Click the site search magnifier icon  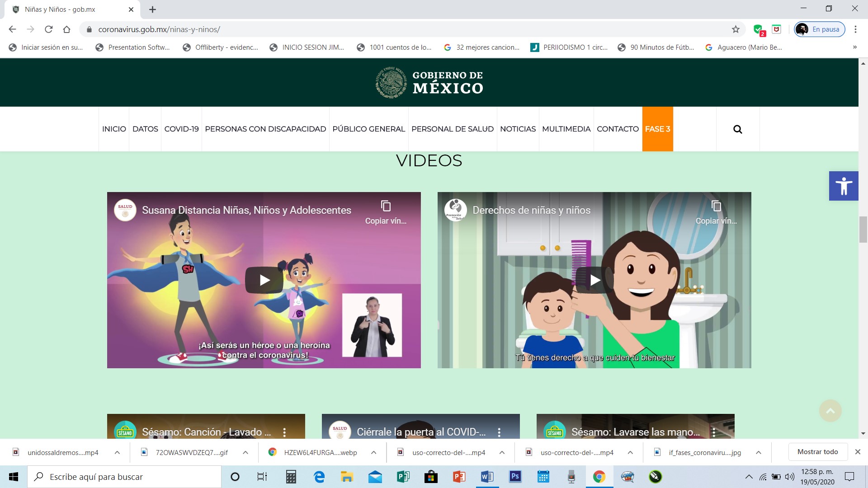[737, 129]
